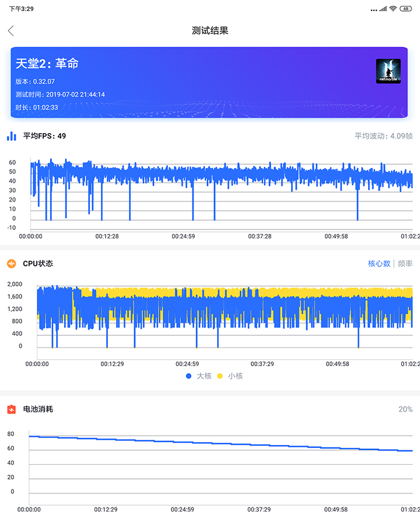Click the 电池消耗 section heading
The image size is (420, 518).
(38, 409)
